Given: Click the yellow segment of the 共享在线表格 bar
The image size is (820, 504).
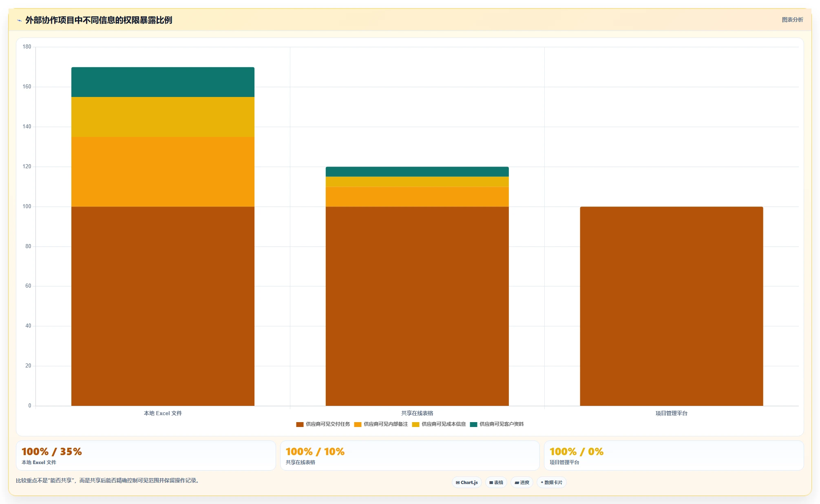Looking at the screenshot, I should pos(417,182).
